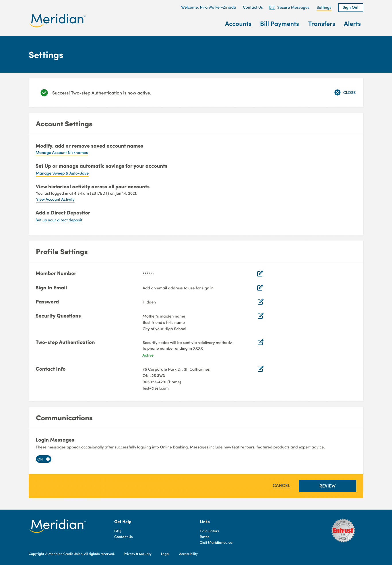Click the CLOSE label on the notification
The width and height of the screenshot is (392, 565).
coord(349,92)
